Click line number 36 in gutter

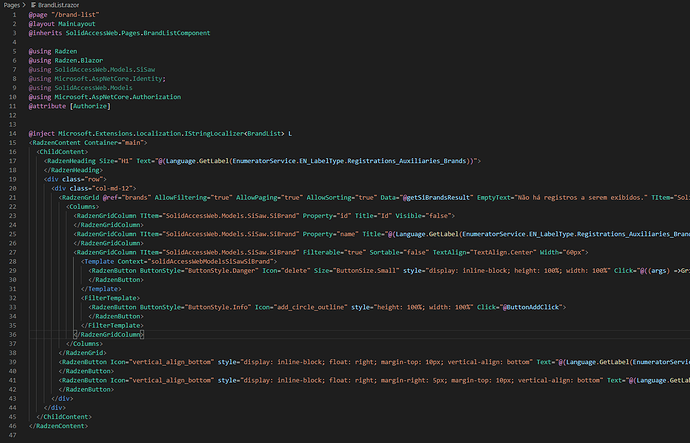(x=12, y=335)
